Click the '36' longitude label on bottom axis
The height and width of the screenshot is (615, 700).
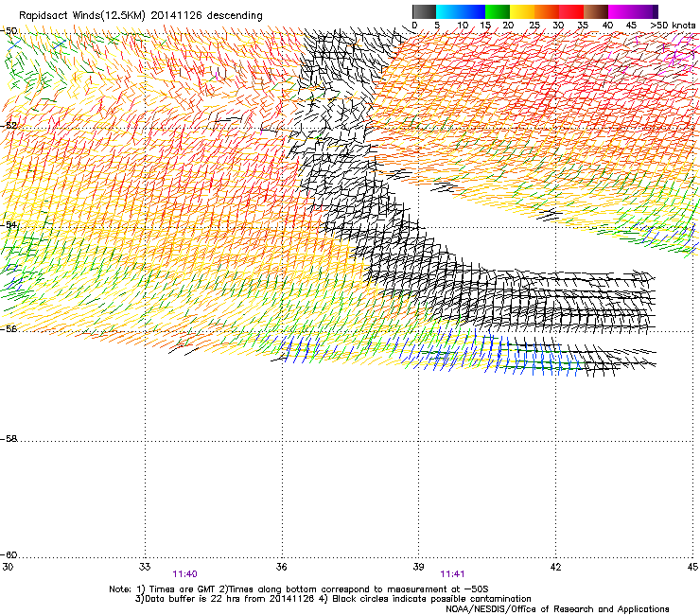tap(282, 567)
